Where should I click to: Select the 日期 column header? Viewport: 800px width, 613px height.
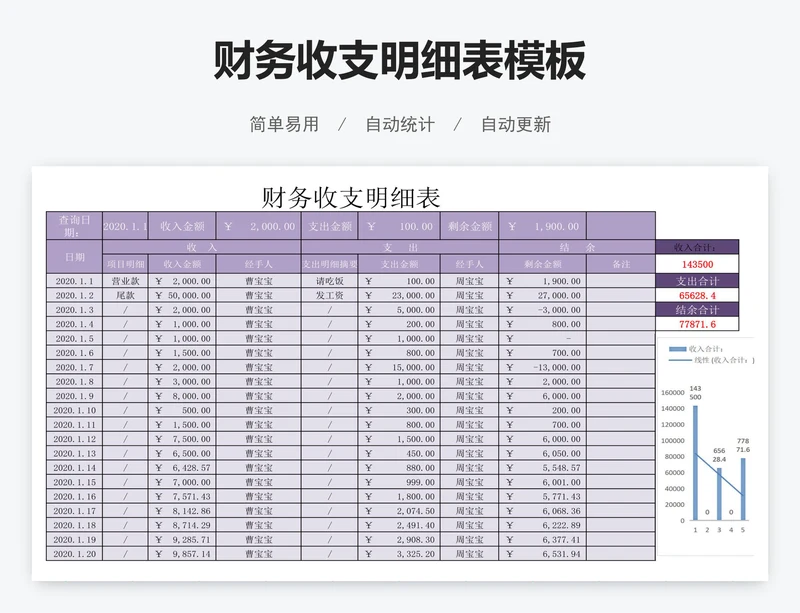tap(74, 257)
